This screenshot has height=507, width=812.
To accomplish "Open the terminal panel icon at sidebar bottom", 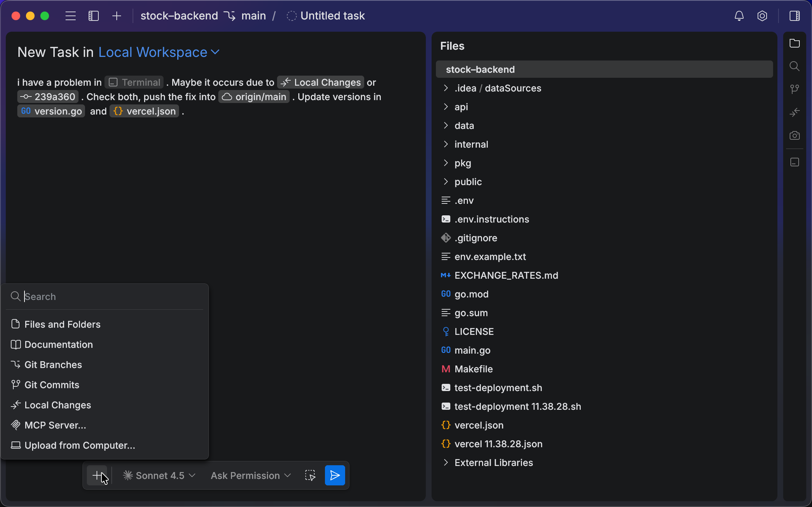I will point(795,162).
